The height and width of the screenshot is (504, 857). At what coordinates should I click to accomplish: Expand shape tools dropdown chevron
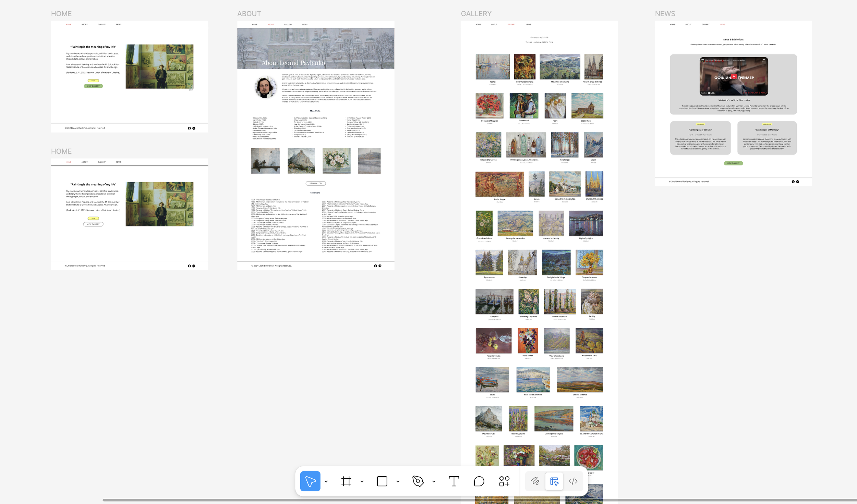[x=398, y=481]
